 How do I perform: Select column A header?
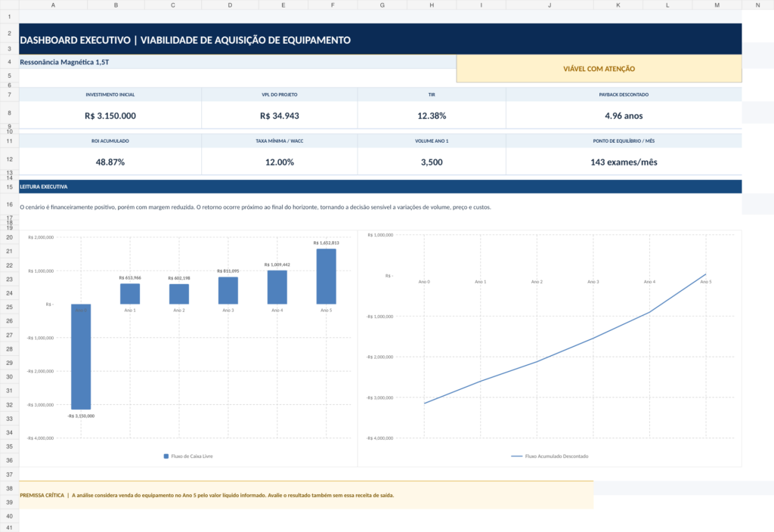click(54, 5)
